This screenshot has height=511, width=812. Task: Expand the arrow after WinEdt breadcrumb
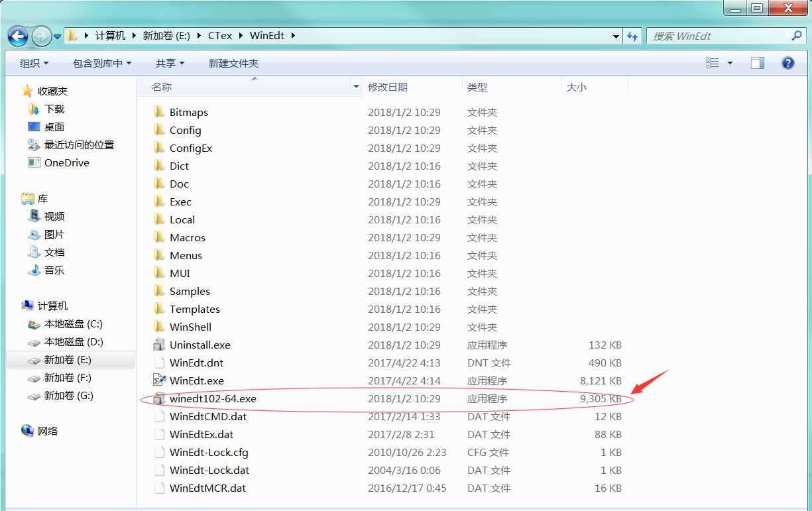click(x=292, y=36)
